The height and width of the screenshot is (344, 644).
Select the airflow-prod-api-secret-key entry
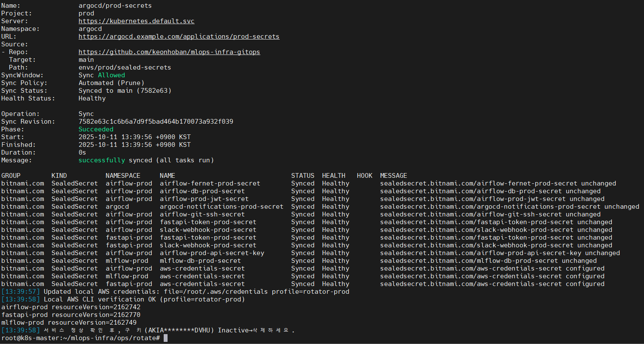[x=211, y=253]
